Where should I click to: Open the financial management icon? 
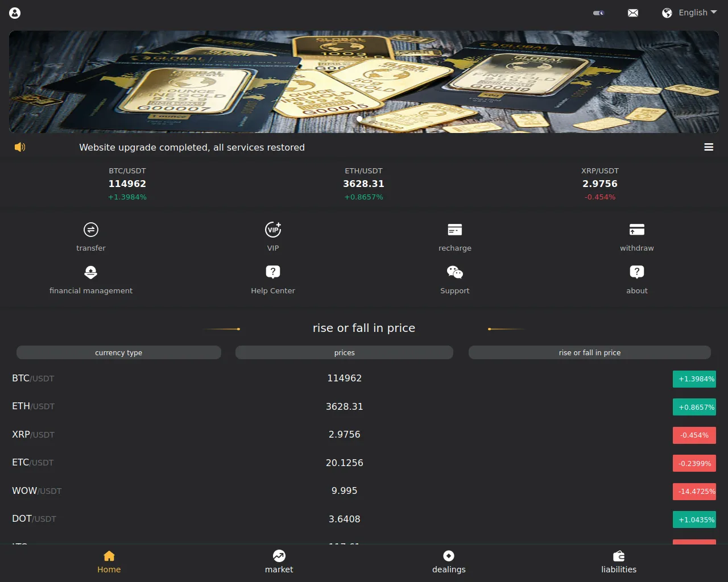pos(91,272)
